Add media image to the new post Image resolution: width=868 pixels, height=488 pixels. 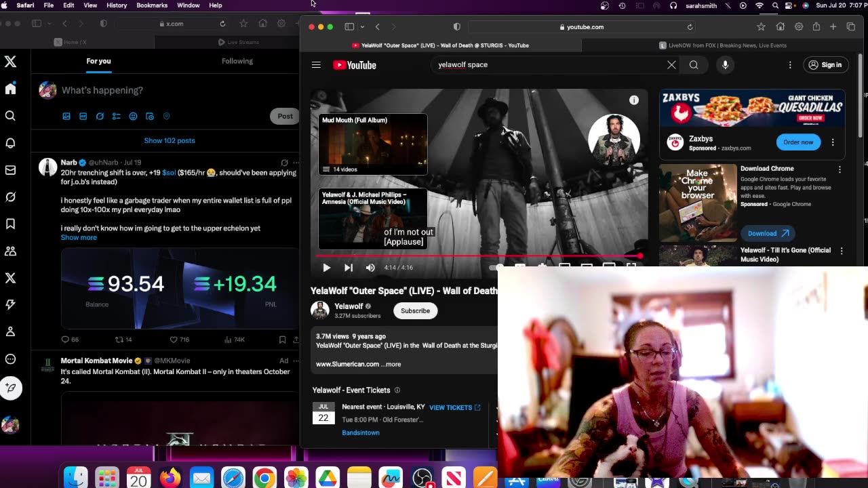[x=66, y=116]
